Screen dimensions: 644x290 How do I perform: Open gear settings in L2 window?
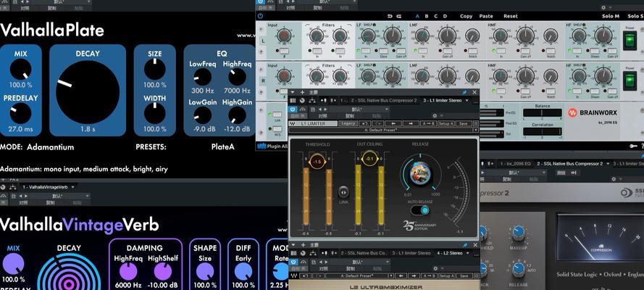tap(435, 269)
